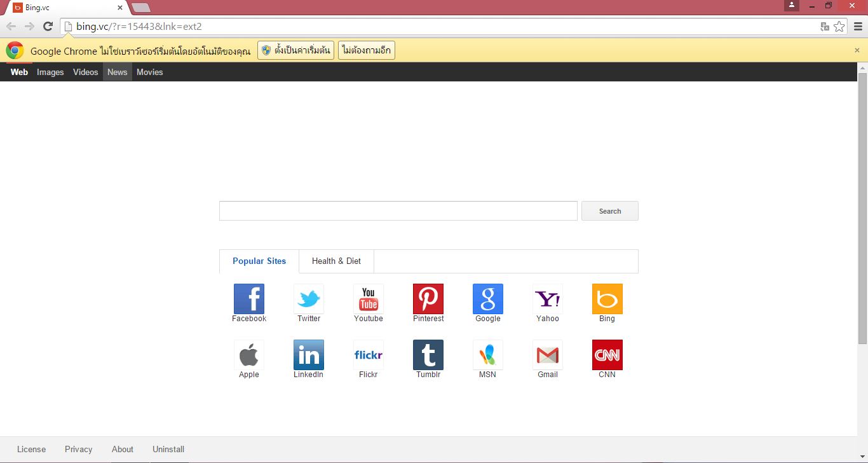Click the Facebook text label

pos(249,319)
